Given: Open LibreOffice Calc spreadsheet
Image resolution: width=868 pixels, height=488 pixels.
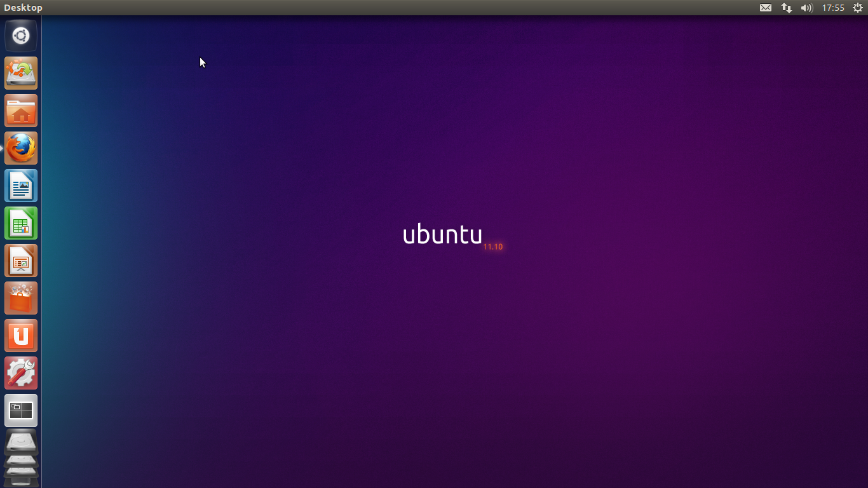Looking at the screenshot, I should [x=21, y=223].
